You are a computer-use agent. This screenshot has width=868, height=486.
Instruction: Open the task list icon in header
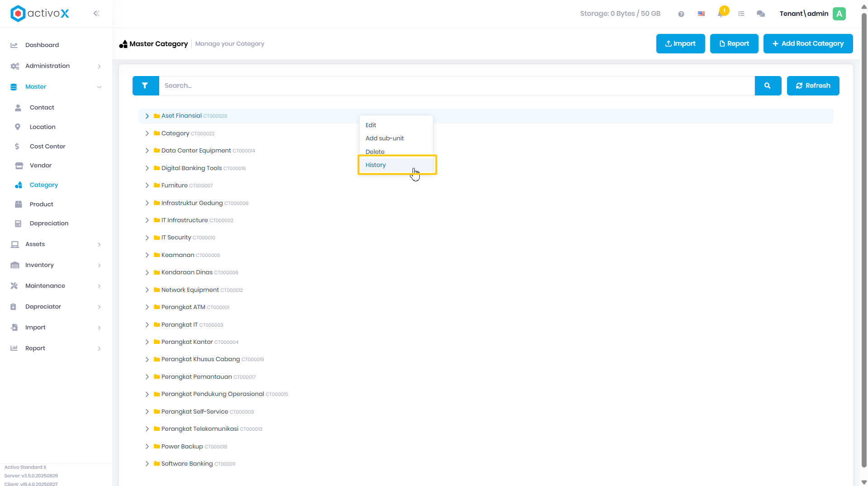tap(741, 14)
